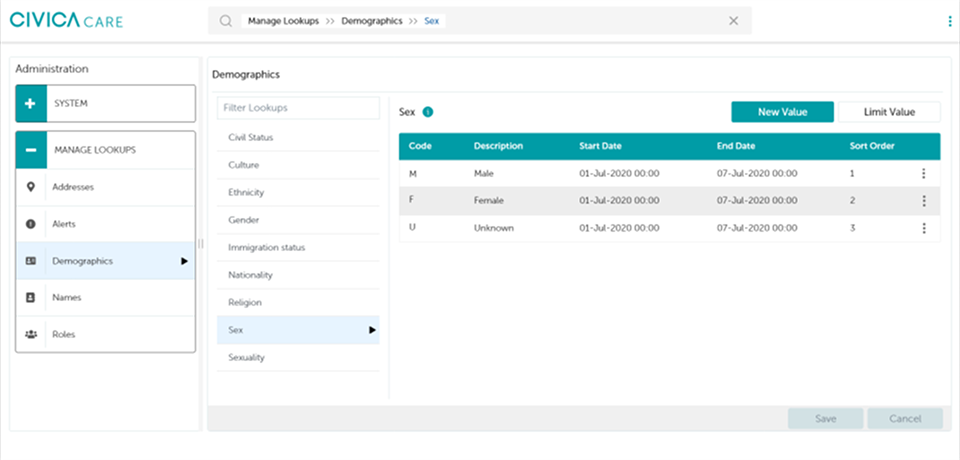Click Manage Lookups in the breadcrumb
960x460 pixels.
[283, 21]
